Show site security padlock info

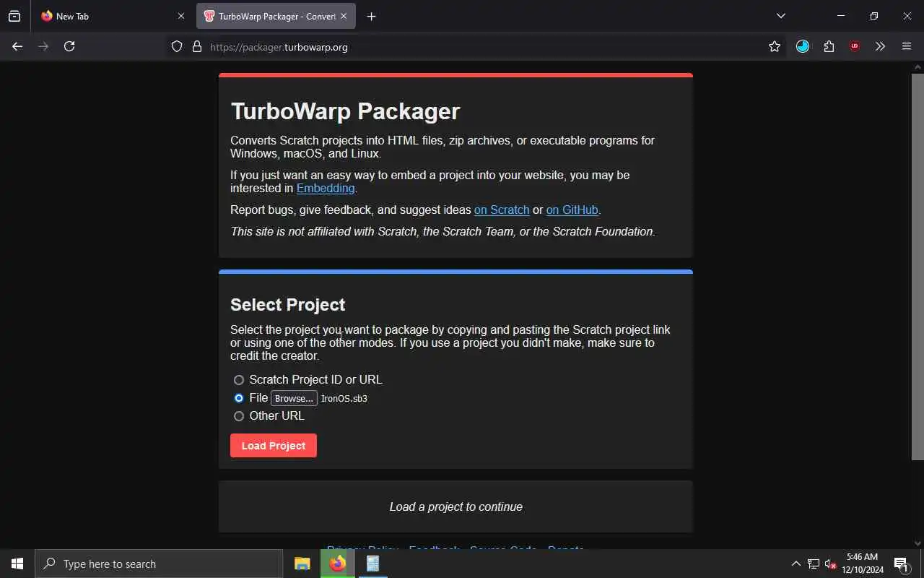pyautogui.click(x=196, y=46)
